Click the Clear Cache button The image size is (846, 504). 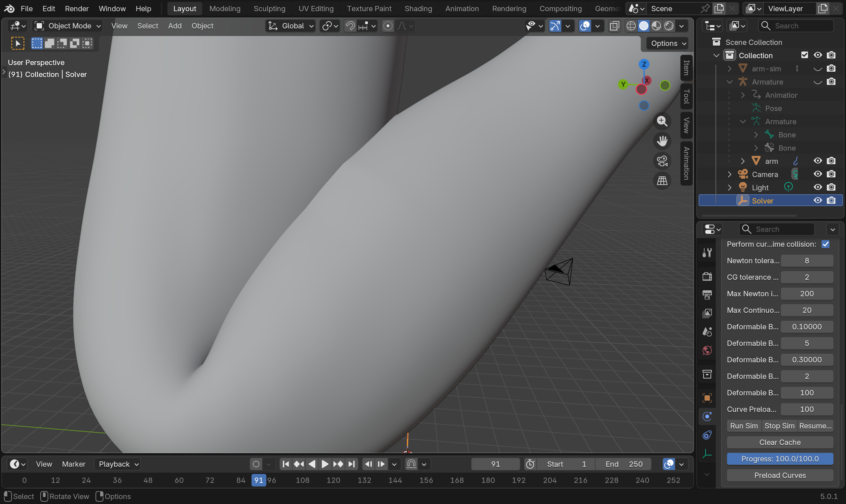coord(780,442)
